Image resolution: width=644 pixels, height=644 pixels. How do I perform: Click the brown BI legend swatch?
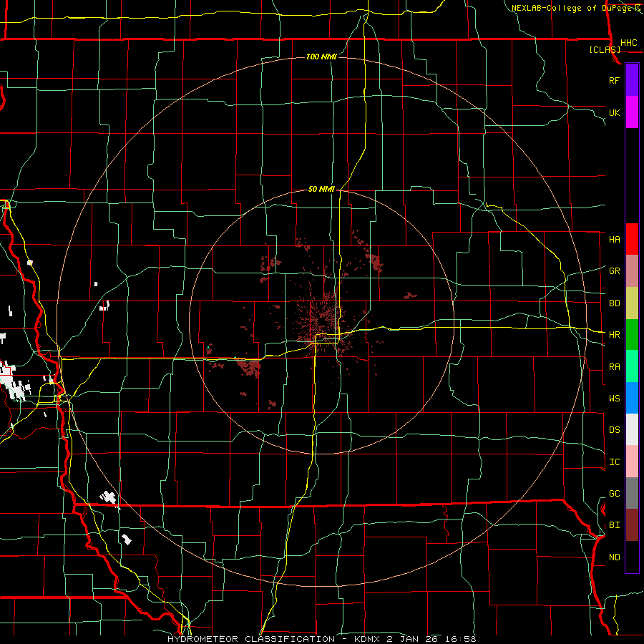pos(632,525)
